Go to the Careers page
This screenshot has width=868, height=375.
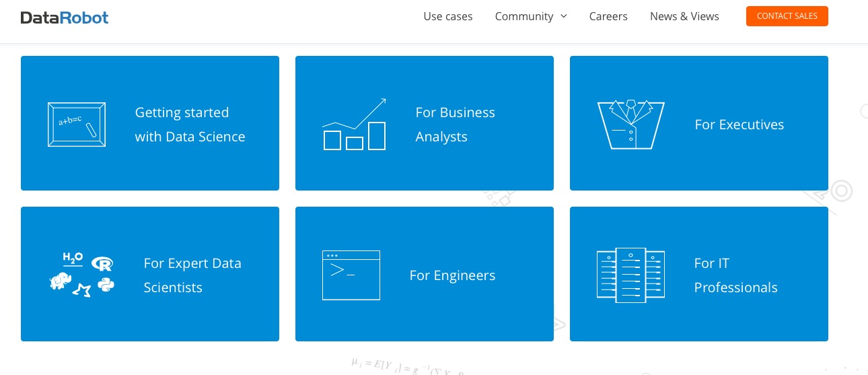[608, 17]
